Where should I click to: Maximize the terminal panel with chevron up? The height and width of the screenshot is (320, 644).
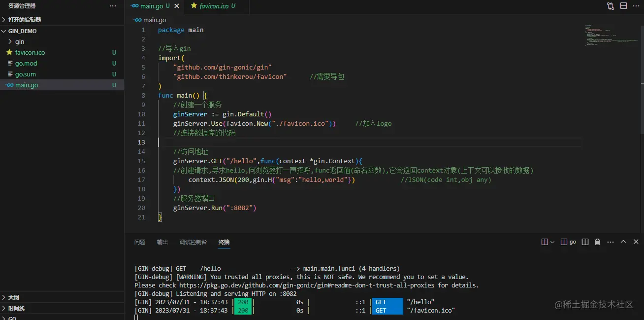click(623, 242)
